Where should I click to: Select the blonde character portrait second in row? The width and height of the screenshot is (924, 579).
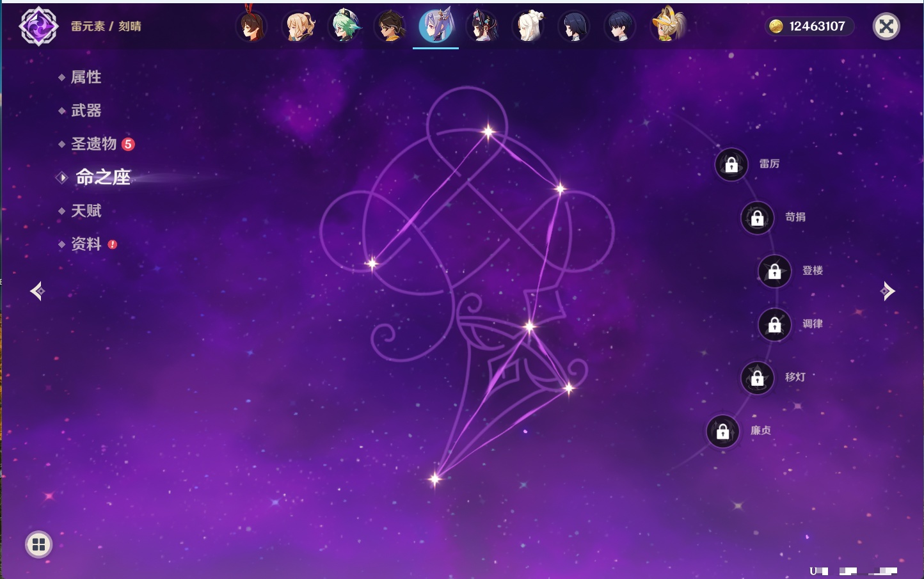point(298,26)
